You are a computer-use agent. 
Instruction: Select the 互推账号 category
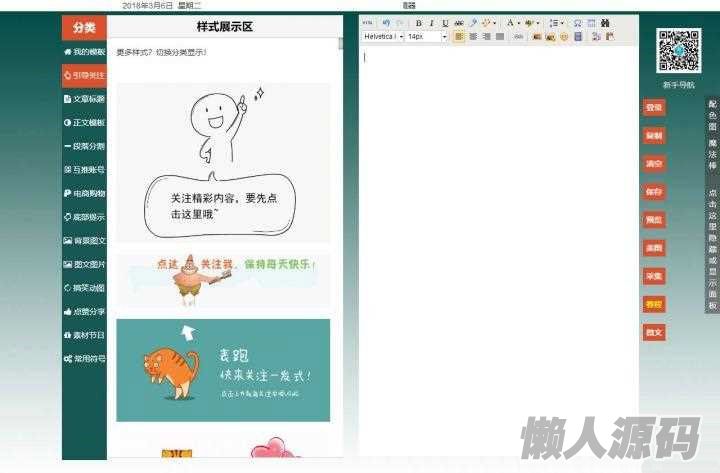tap(84, 170)
